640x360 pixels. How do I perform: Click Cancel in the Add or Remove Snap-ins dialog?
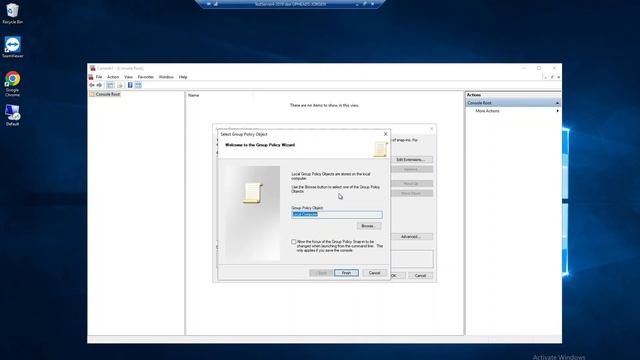click(x=420, y=276)
